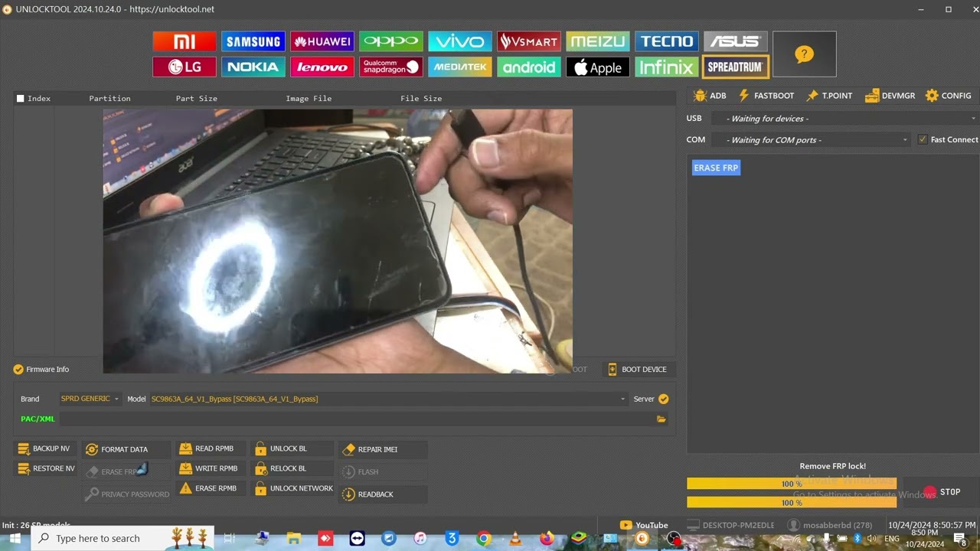Toggle the Server check option
980x551 pixels.
664,399
